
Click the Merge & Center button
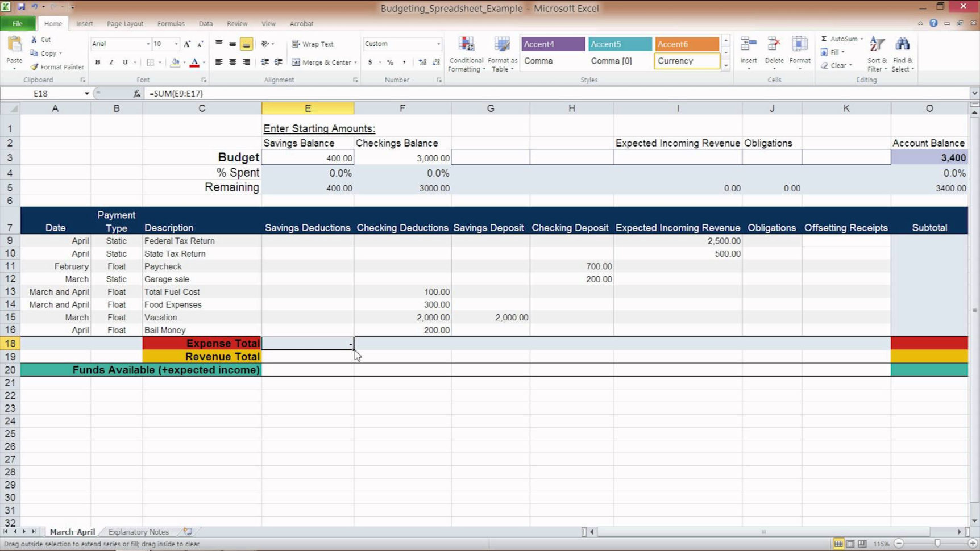pos(322,62)
